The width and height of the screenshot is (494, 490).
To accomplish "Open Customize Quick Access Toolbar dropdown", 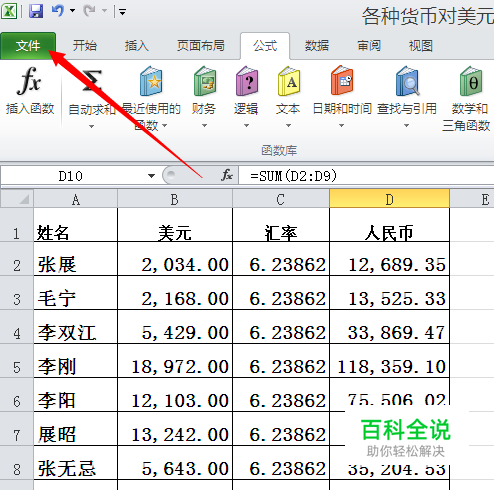I will (x=122, y=12).
